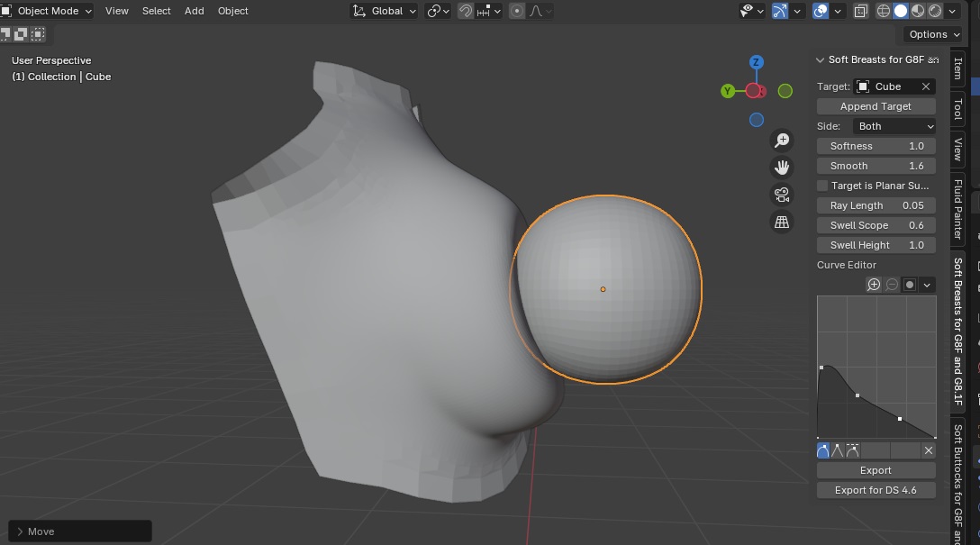Open the object visibility and selectability dropdown
This screenshot has width=980, height=545.
[x=751, y=11]
